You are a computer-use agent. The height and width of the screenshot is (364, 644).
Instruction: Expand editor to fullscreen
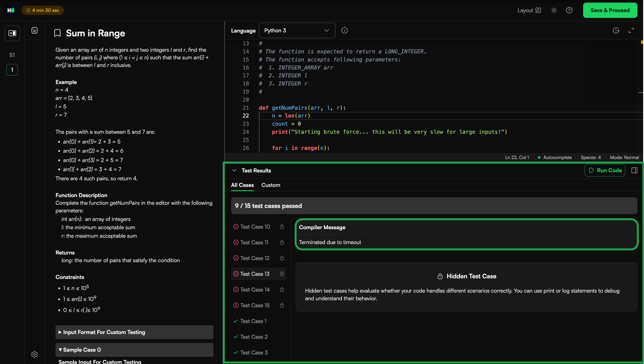point(631,30)
